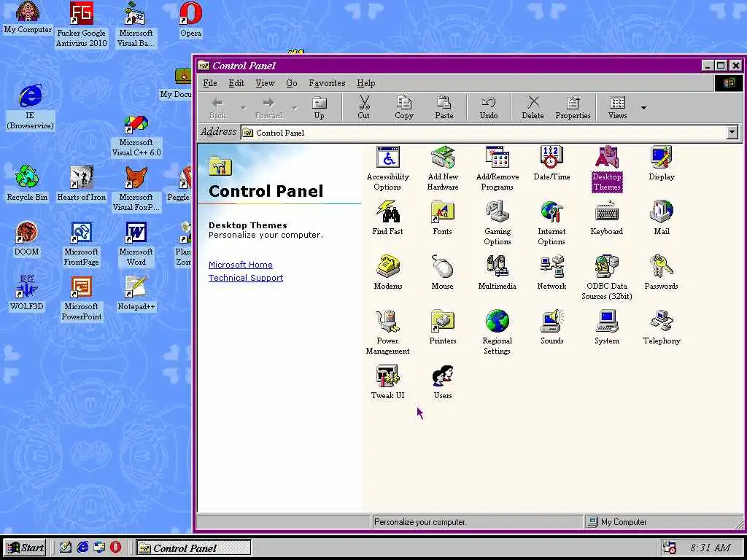The image size is (747, 560).
Task: Open the Keyboard applet
Action: click(x=607, y=218)
